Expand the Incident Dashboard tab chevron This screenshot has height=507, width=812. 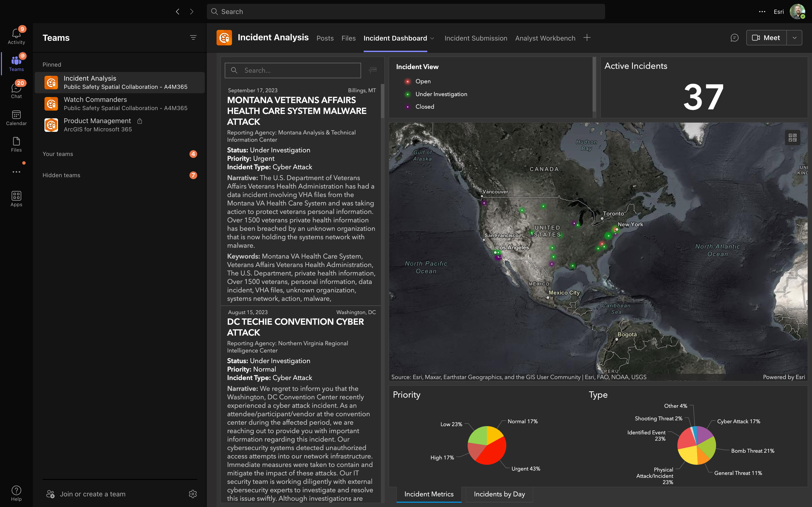pyautogui.click(x=432, y=39)
